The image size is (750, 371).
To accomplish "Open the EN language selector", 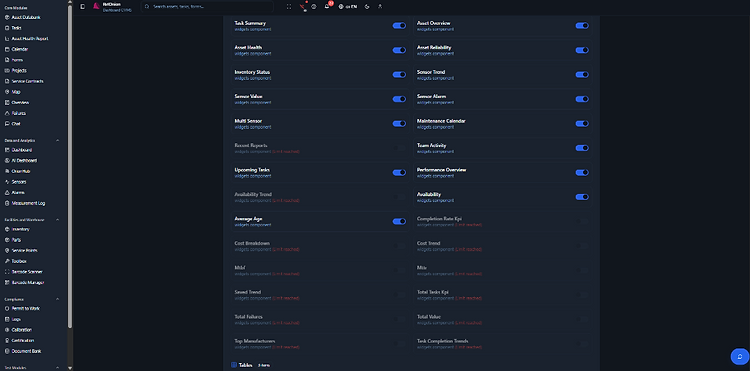I will tap(348, 7).
